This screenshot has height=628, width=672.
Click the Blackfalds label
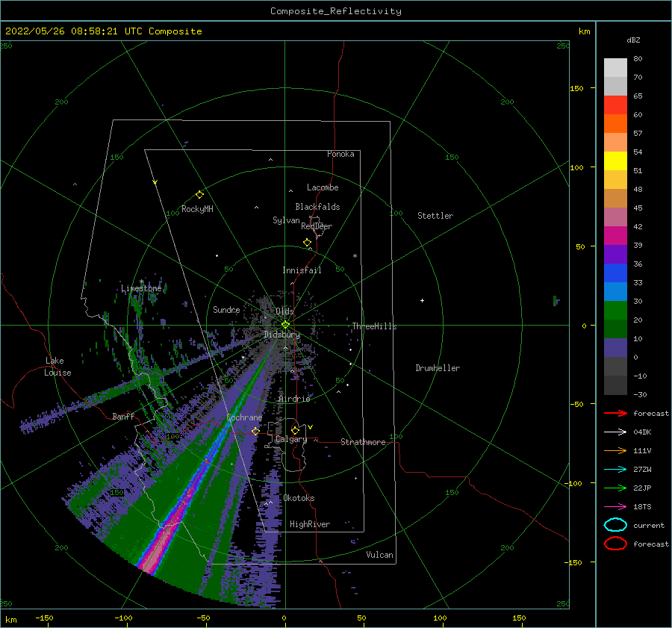coord(317,207)
